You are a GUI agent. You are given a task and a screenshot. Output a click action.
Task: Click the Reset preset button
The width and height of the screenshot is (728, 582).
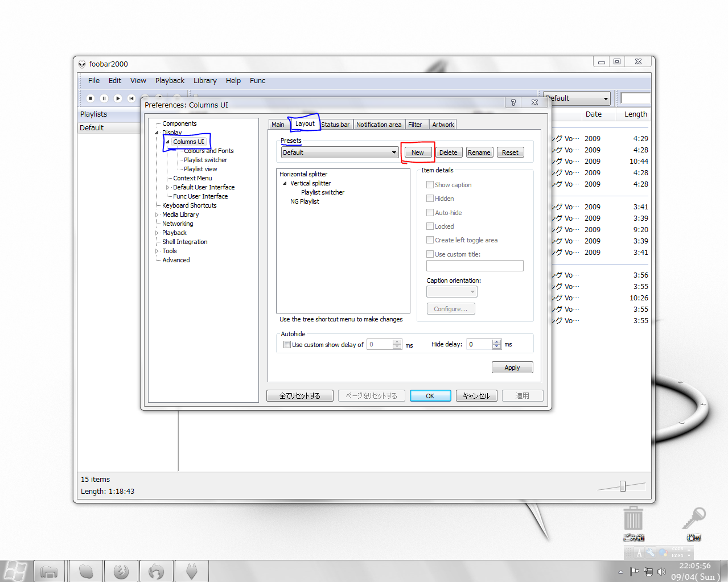click(511, 152)
